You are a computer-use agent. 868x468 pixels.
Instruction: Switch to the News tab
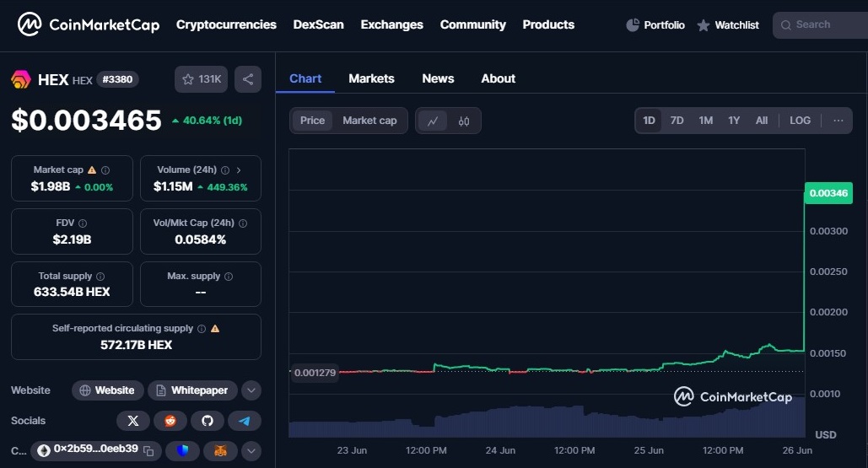point(438,79)
